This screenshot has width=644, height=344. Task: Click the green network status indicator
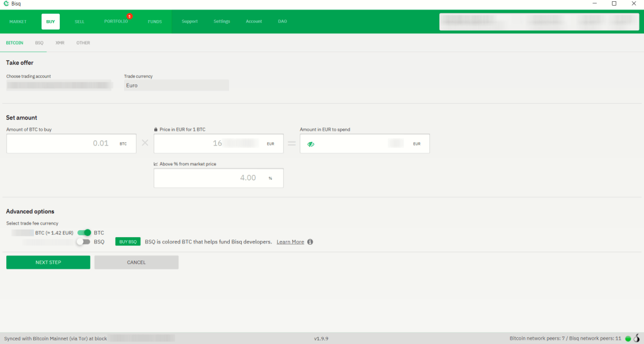click(628, 338)
